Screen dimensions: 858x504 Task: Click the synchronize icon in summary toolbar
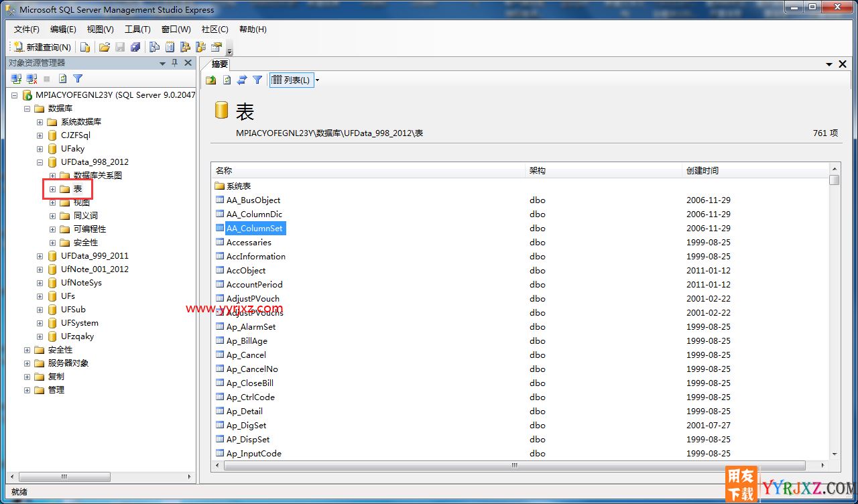[242, 80]
